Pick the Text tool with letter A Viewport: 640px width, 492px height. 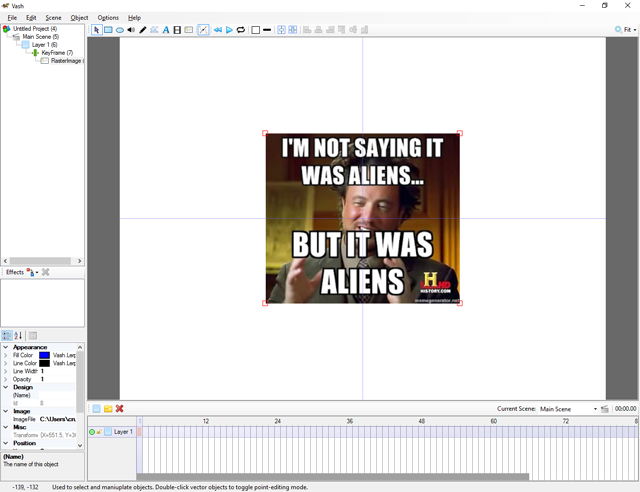coord(166,30)
